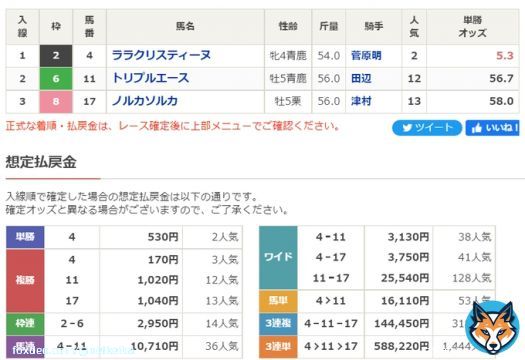The width and height of the screenshot is (525, 360).
Task: Click the trifecta combination 4>11>17
Action: tap(331, 346)
